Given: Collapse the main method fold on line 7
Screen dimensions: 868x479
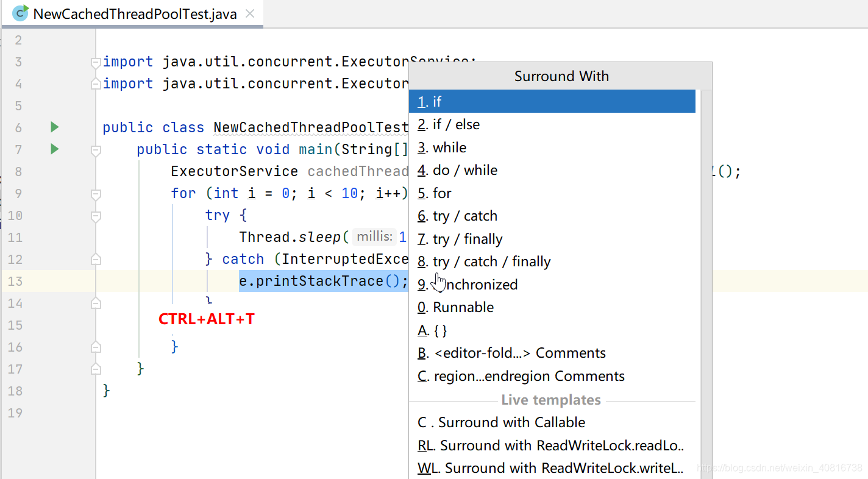Looking at the screenshot, I should pos(95,150).
